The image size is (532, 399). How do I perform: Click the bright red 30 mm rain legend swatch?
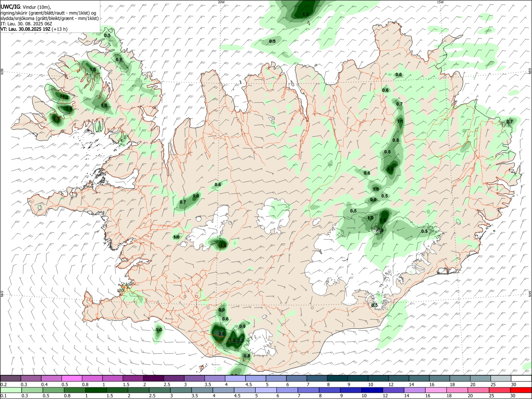pos(521,390)
